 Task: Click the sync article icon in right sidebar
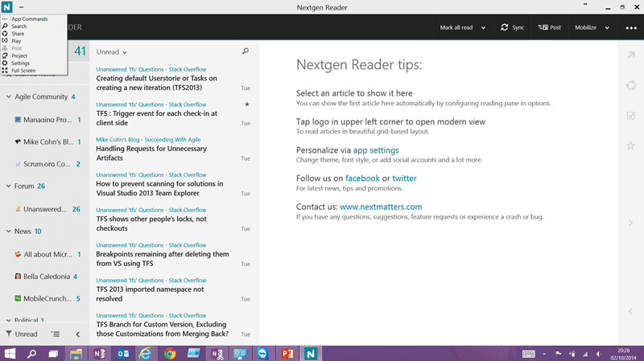click(x=631, y=85)
